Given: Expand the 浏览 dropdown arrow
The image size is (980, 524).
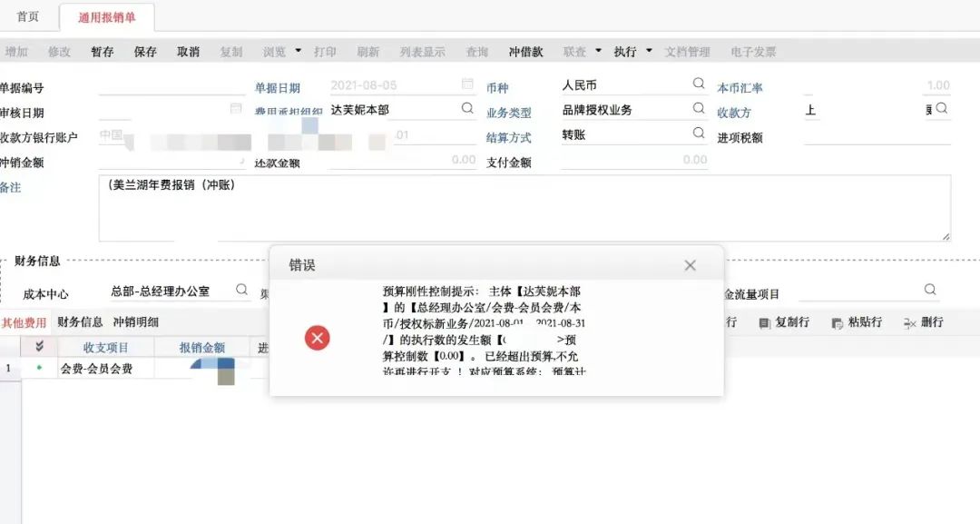Looking at the screenshot, I should 299,51.
